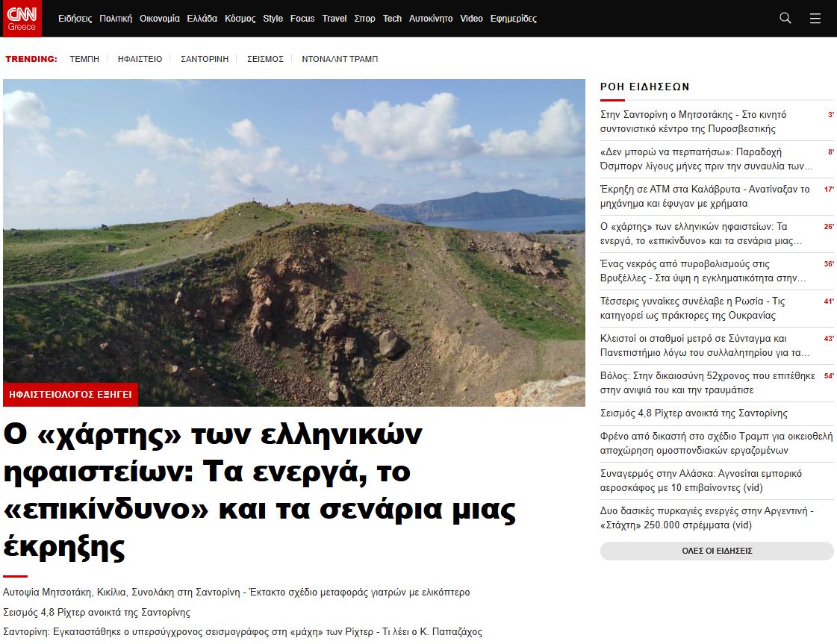Open the Σπορ section
The image size is (837, 644).
pyautogui.click(x=365, y=19)
